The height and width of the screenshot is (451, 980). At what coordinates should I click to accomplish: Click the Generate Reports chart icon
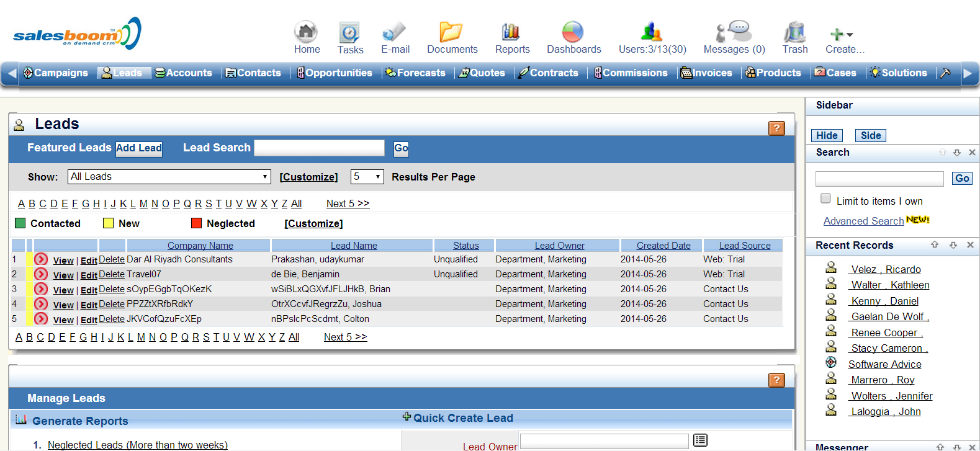tap(20, 420)
